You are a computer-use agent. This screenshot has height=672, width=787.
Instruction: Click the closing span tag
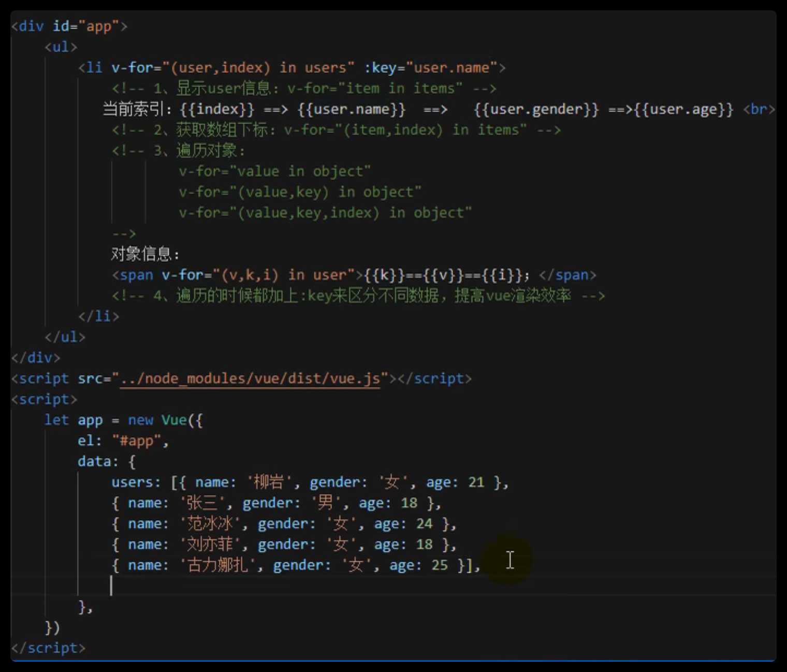(x=567, y=274)
